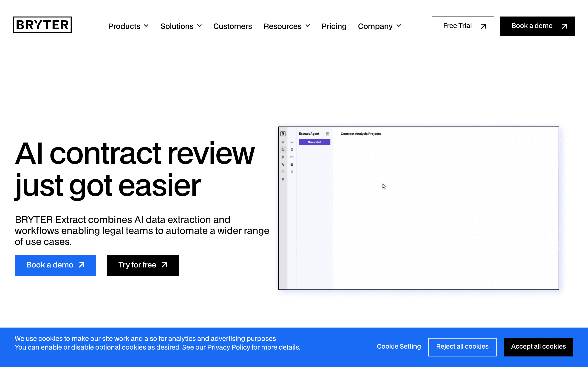The width and height of the screenshot is (588, 367).
Task: Open the Resources dropdown menu
Action: pyautogui.click(x=287, y=26)
